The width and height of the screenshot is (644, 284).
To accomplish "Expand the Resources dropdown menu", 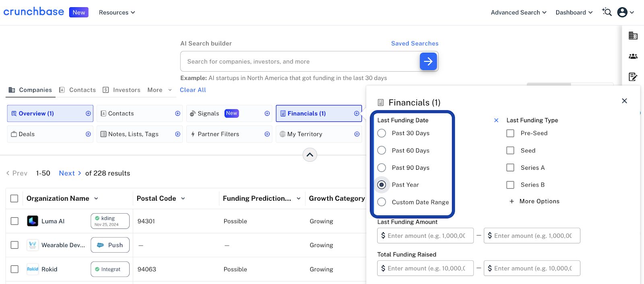I will (117, 12).
